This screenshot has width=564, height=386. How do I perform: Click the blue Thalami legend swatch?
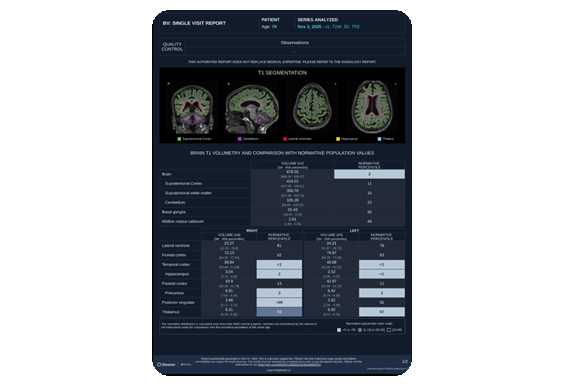pyautogui.click(x=379, y=139)
